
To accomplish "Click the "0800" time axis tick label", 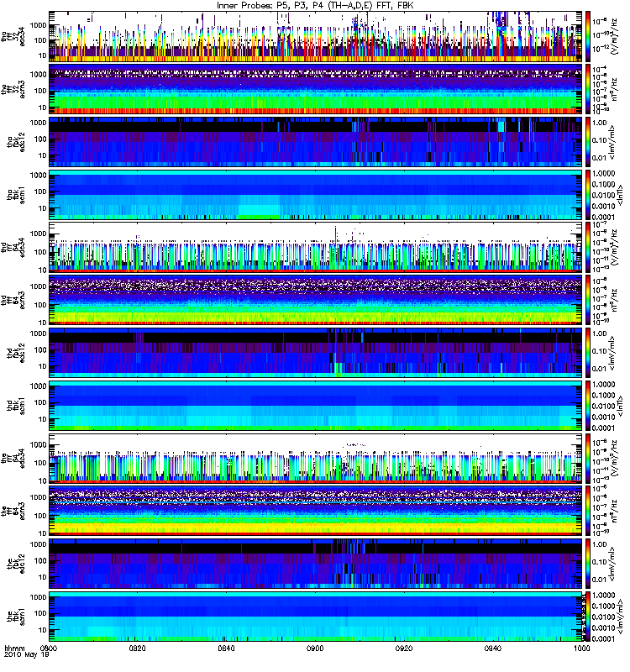I will [49, 648].
